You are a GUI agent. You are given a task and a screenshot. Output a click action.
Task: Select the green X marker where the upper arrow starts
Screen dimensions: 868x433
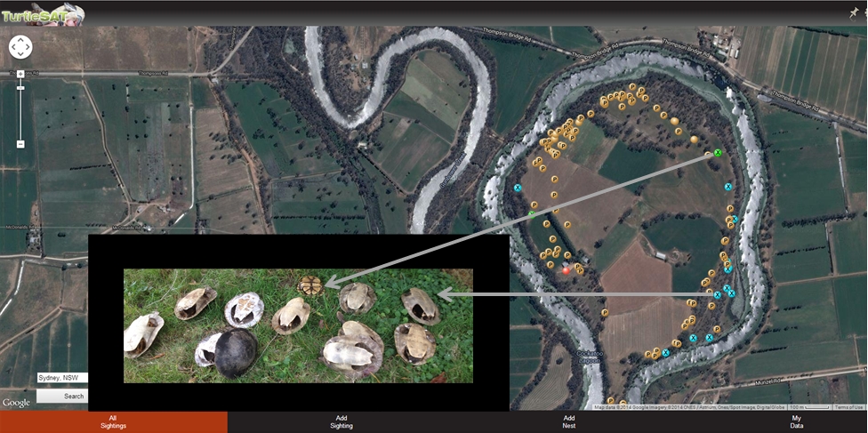(718, 152)
